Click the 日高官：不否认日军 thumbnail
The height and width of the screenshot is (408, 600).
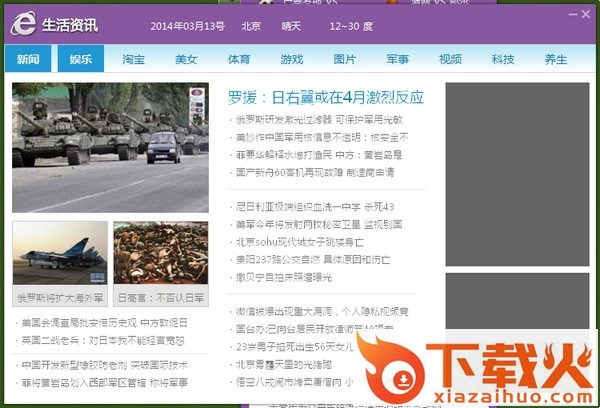tap(161, 254)
